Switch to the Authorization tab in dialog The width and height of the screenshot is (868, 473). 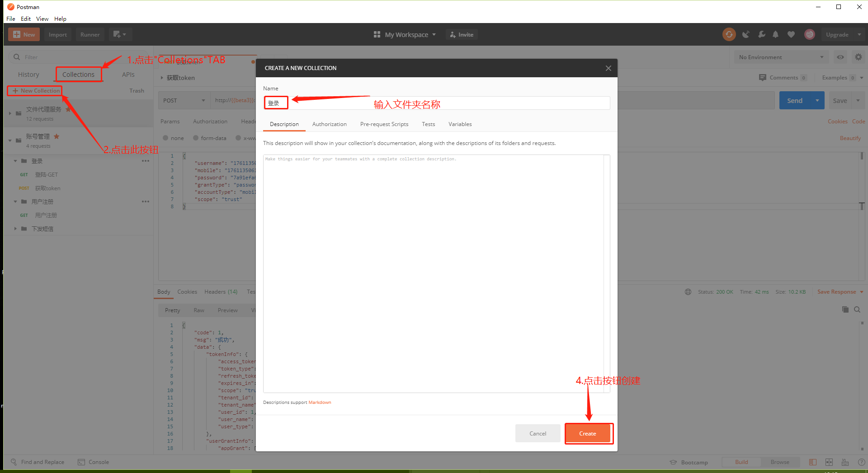(330, 124)
